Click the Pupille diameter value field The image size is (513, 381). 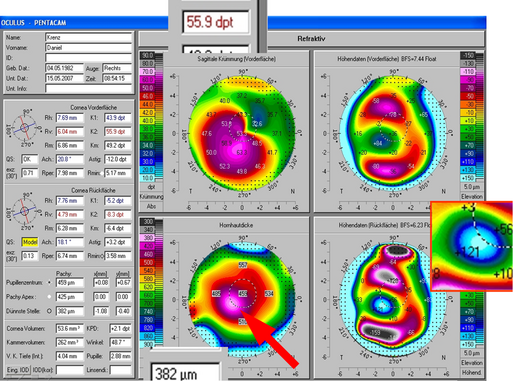[120, 356]
